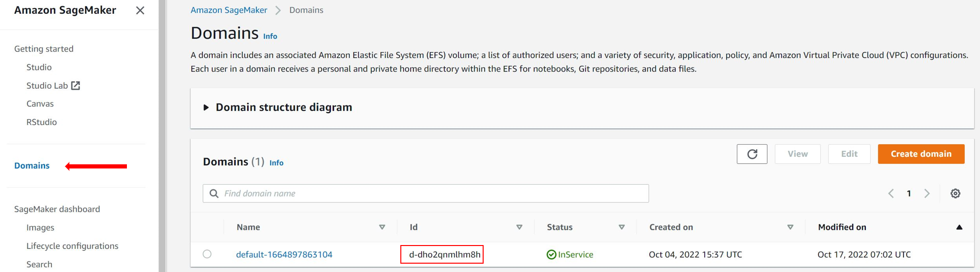
Task: Click Modified on Oct 17, 2022 07:02 UTC
Action: pos(864,254)
